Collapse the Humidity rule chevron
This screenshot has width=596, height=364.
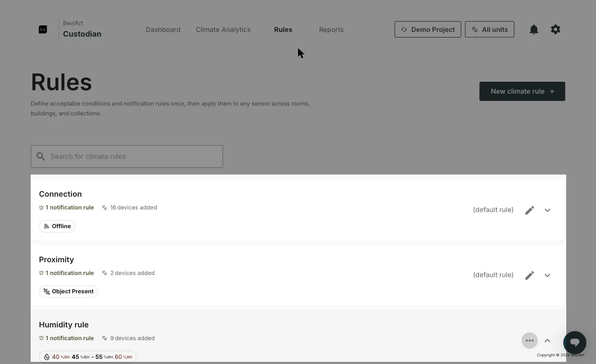[x=547, y=341]
